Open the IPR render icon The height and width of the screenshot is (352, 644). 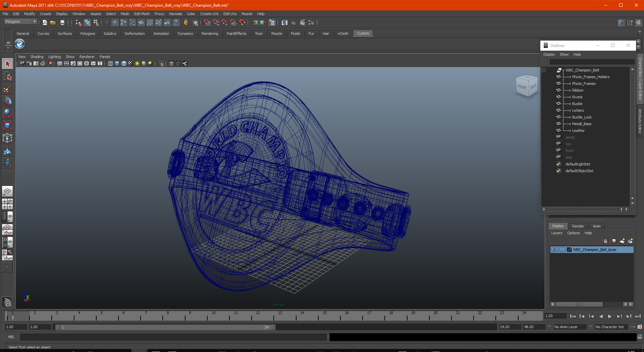pos(303,22)
